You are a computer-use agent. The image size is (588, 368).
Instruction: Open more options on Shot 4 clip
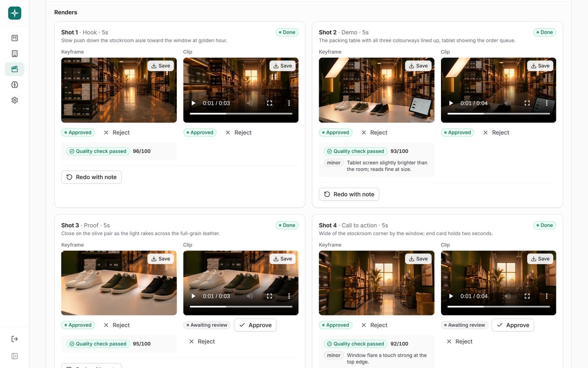pos(546,296)
